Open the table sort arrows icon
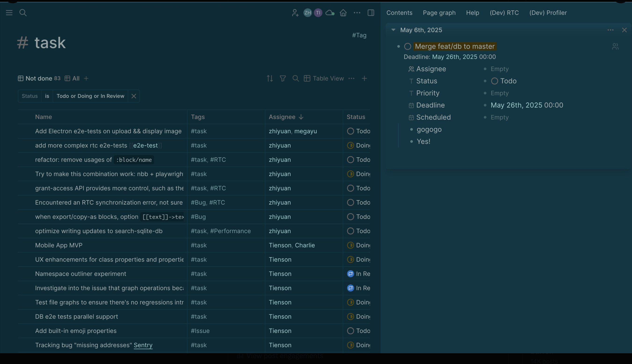This screenshot has width=632, height=364. tap(269, 79)
